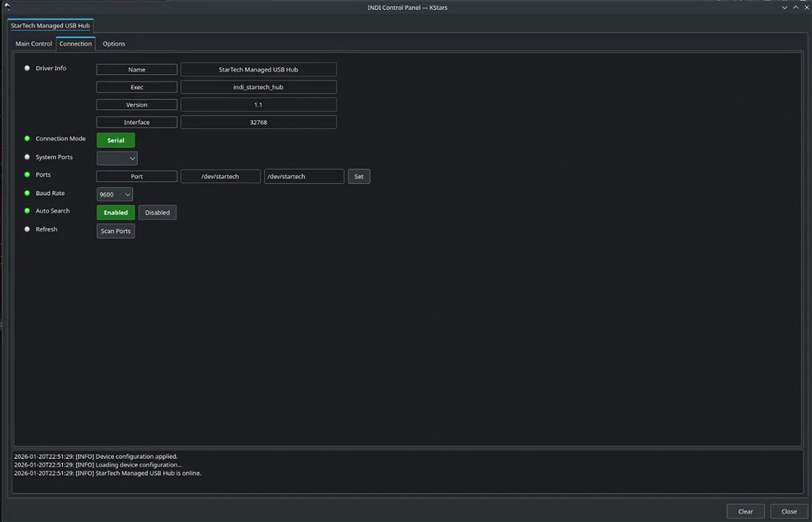Image resolution: width=812 pixels, height=522 pixels.
Task: Click the Driver Info status indicator light
Action: click(x=27, y=68)
